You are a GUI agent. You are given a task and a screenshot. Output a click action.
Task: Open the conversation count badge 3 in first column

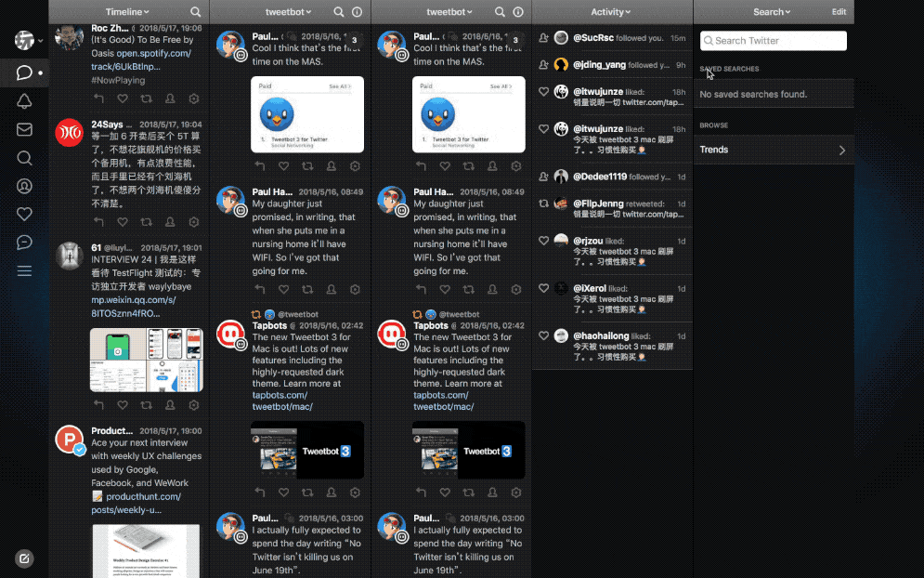pos(354,40)
